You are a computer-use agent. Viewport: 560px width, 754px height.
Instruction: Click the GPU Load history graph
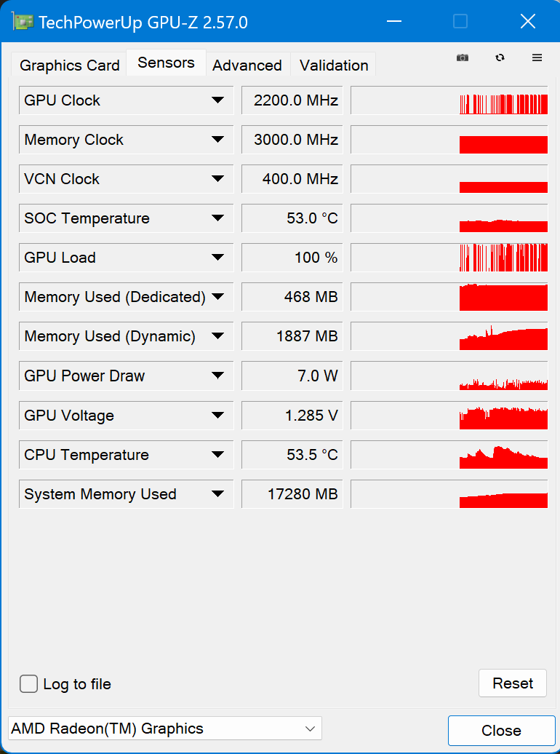pos(449,257)
